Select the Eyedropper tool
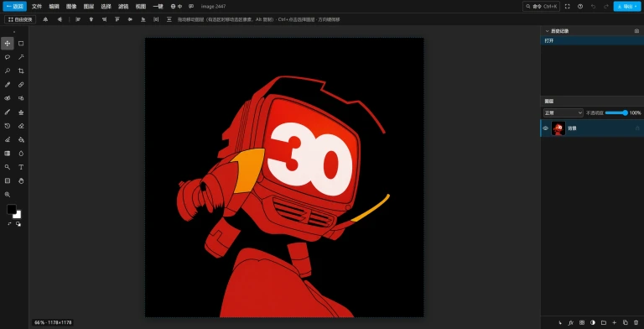Screen dimensions: 644x329 point(8,85)
